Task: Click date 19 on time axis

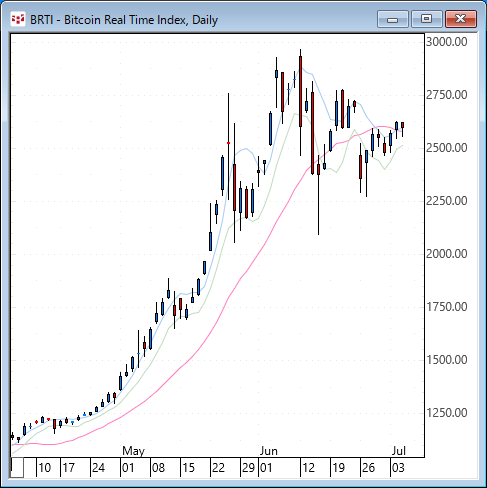Action: (338, 468)
